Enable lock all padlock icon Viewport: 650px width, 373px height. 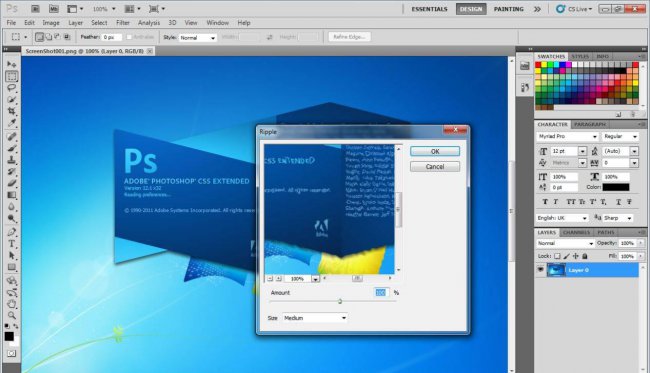click(585, 256)
